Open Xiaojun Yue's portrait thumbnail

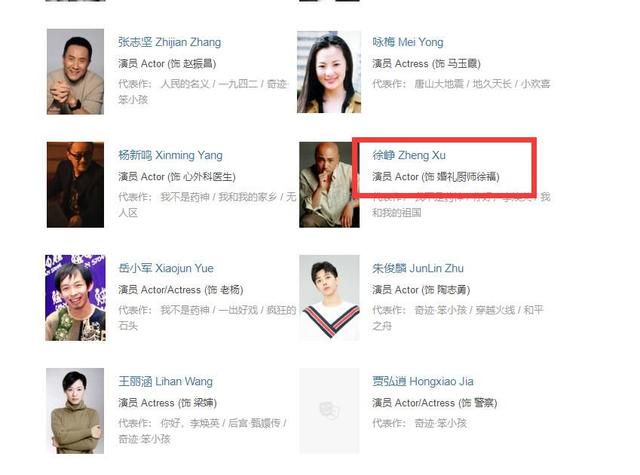pyautogui.click(x=75, y=298)
